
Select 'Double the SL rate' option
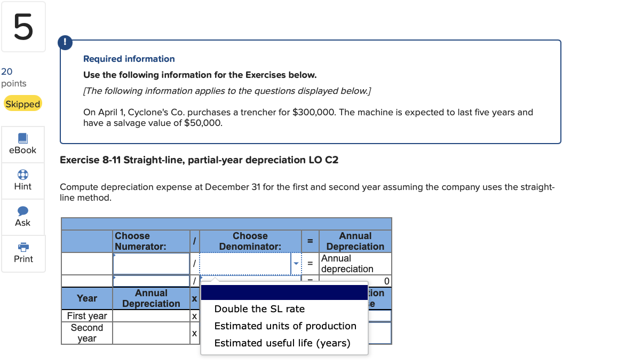pos(259,309)
